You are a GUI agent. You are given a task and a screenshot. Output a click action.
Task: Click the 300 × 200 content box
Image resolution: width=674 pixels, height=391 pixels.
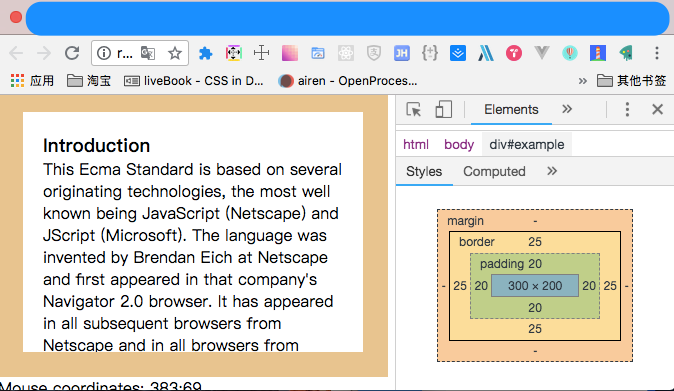point(535,286)
